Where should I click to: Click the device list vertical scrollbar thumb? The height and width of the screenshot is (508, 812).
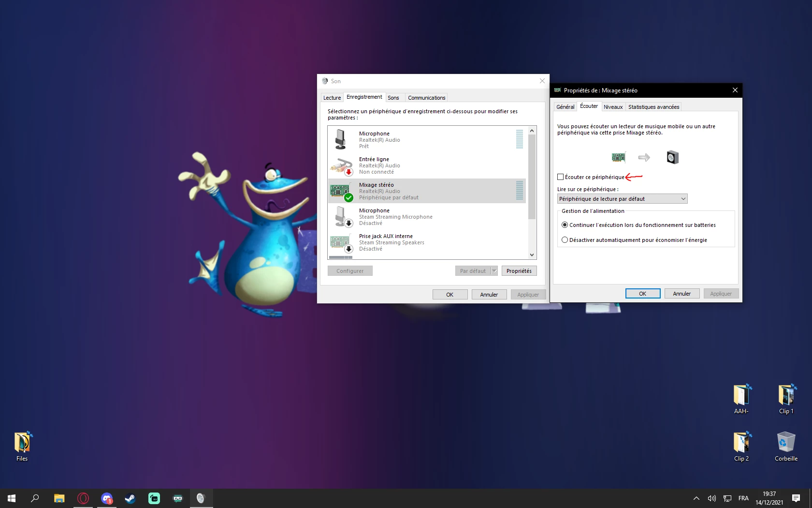point(532,177)
